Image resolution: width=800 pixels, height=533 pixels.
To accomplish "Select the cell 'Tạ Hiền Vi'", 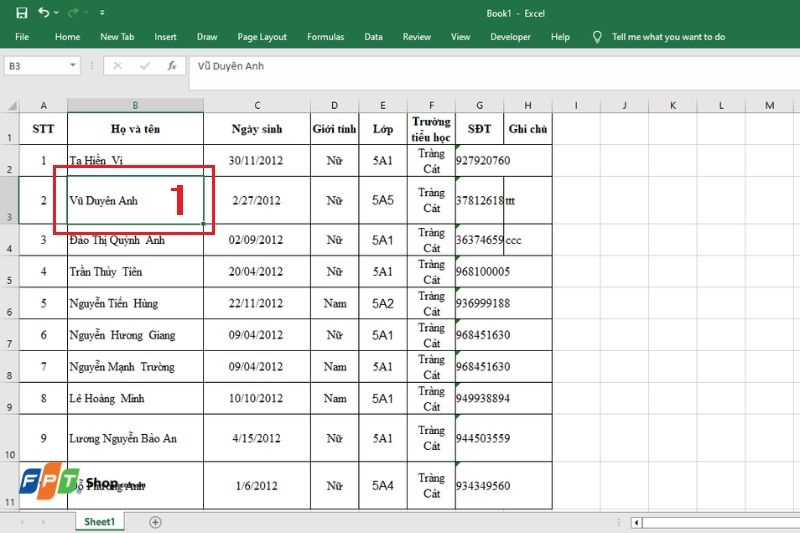I will [135, 161].
